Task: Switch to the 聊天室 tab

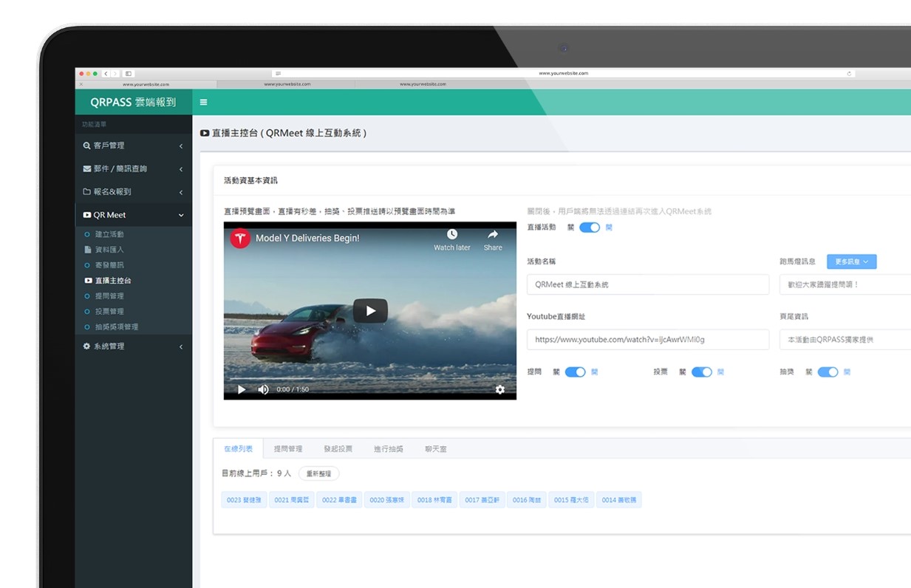Action: click(x=435, y=448)
